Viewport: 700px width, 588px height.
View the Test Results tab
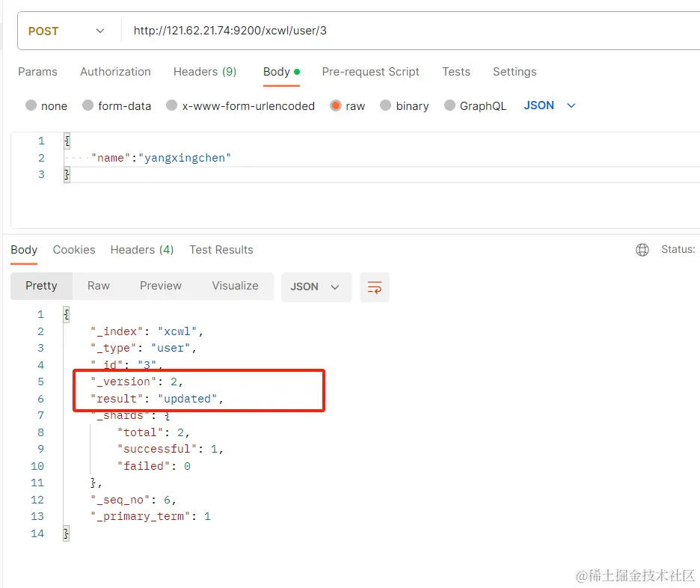tap(221, 250)
